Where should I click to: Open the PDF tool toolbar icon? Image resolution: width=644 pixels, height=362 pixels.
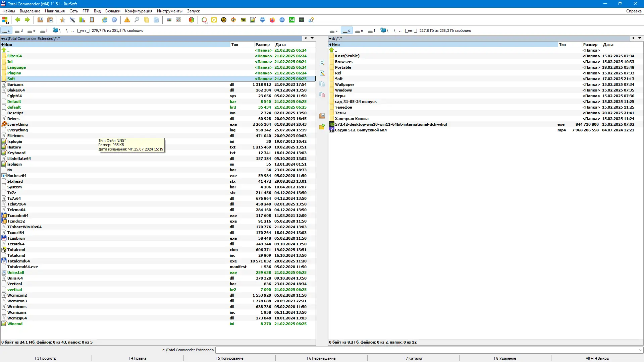(x=244, y=20)
